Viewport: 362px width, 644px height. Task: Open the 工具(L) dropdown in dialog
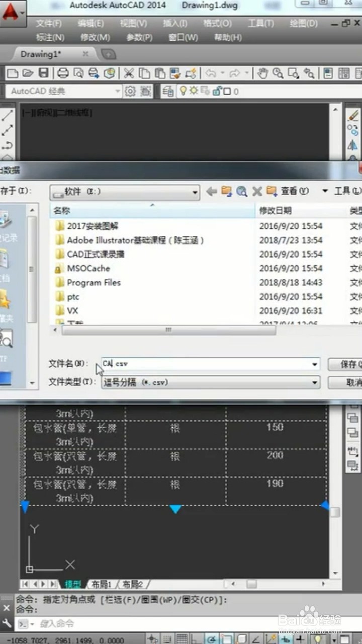[x=348, y=191]
